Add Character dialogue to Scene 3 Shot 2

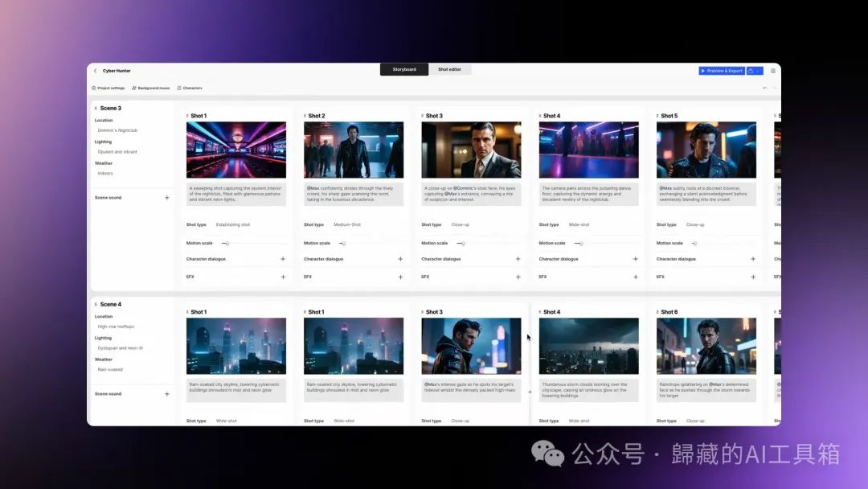tap(400, 259)
